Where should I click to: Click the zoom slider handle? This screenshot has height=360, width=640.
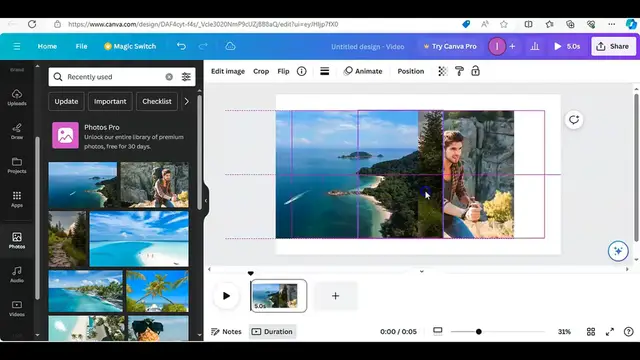478,331
